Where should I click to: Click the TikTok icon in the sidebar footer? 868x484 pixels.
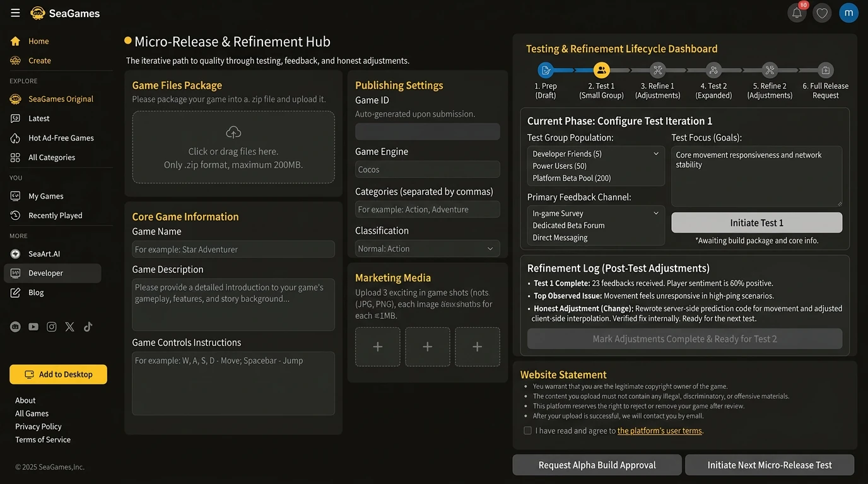pos(88,326)
